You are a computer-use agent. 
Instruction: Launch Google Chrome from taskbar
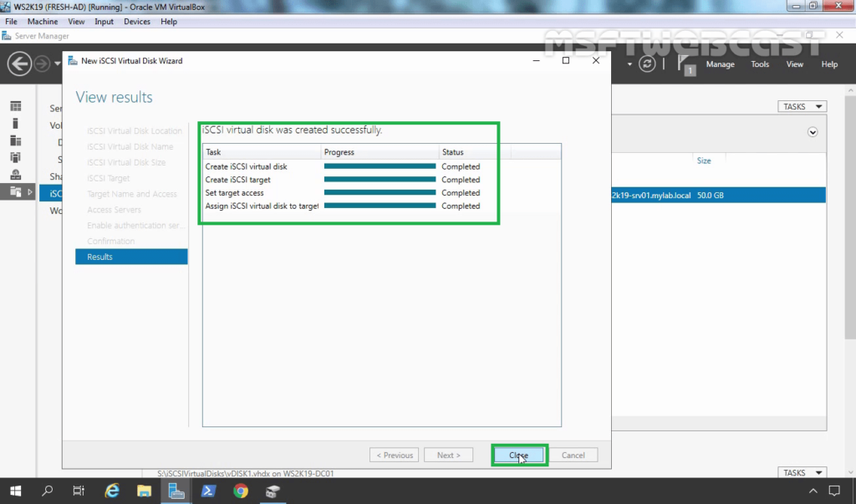pyautogui.click(x=240, y=491)
